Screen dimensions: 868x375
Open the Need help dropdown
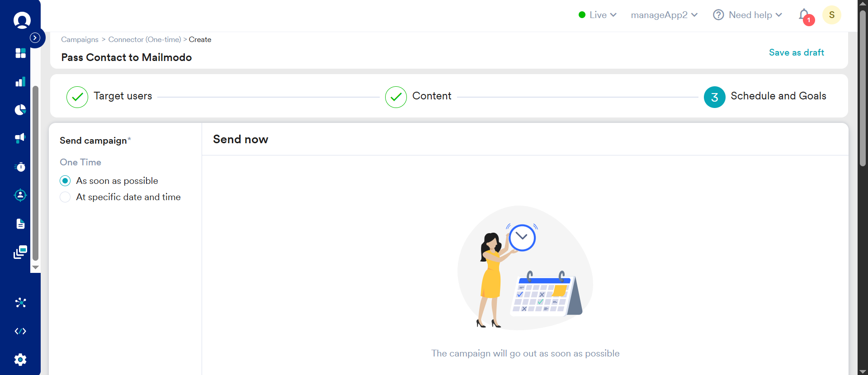tap(747, 15)
